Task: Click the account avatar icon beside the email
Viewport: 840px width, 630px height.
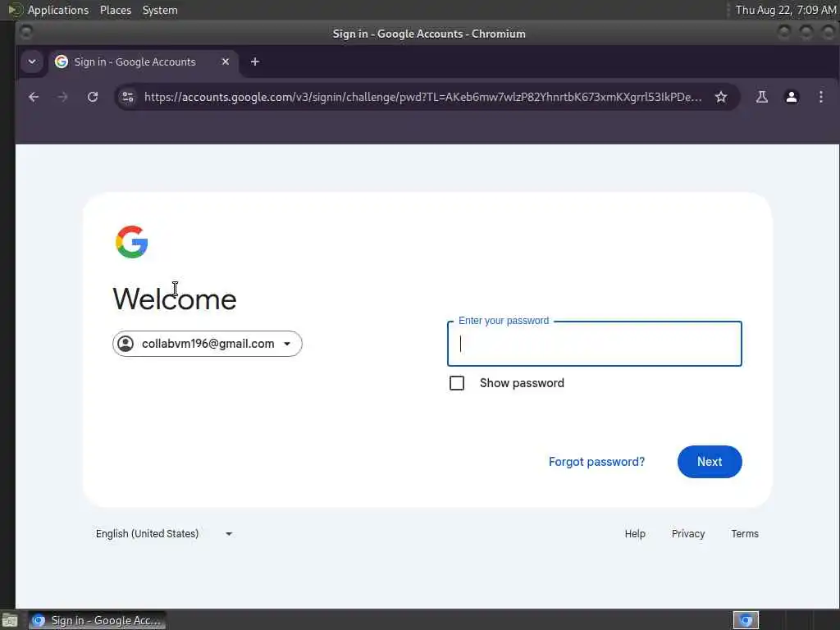Action: 126,344
